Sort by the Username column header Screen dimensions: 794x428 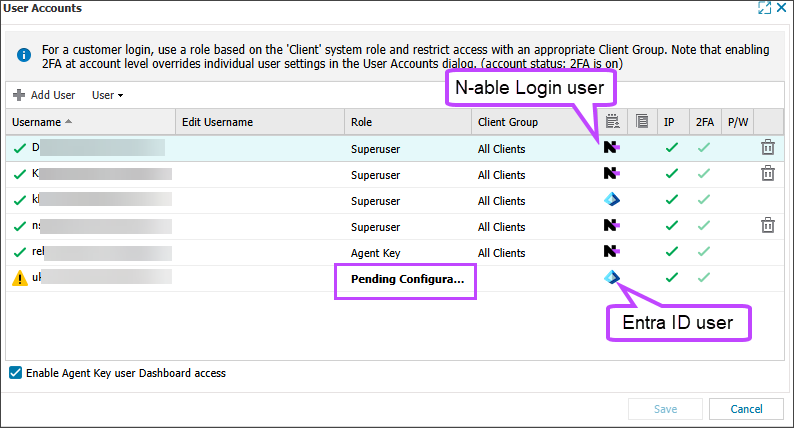(40, 122)
